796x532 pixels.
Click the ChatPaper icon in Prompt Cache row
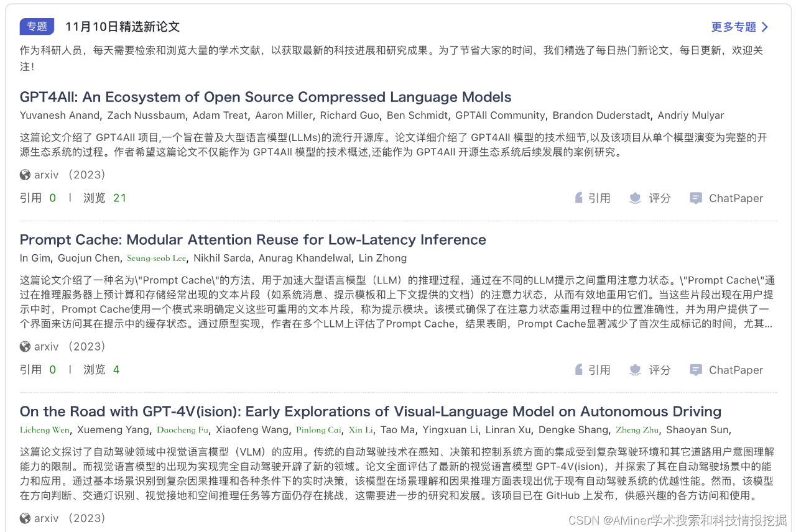click(x=696, y=370)
